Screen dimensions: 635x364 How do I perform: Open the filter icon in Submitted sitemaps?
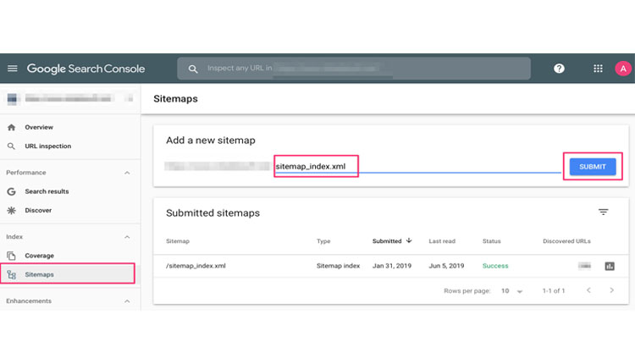click(603, 212)
